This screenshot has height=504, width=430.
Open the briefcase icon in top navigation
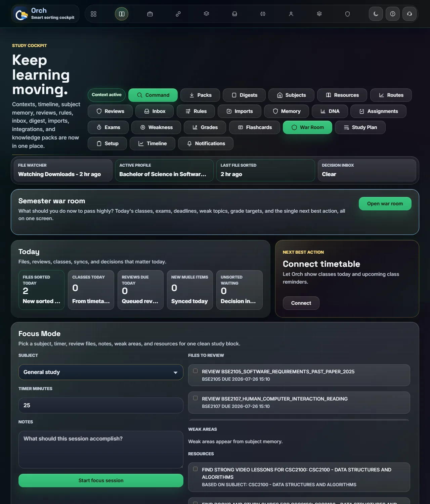pos(150,14)
